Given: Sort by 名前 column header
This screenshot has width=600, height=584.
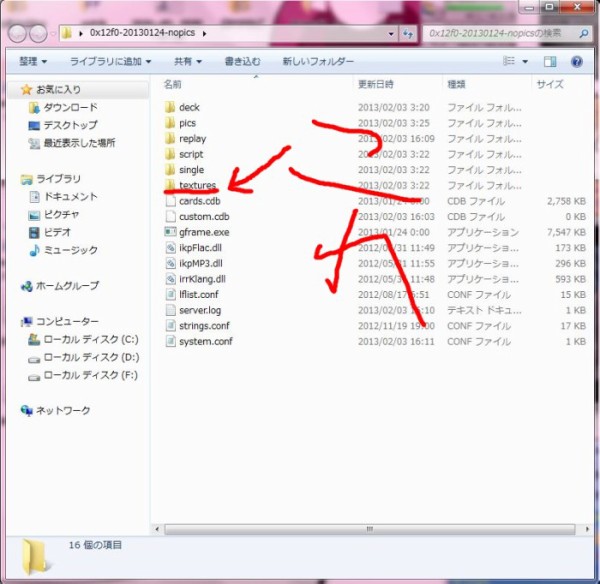Looking at the screenshot, I should [173, 84].
